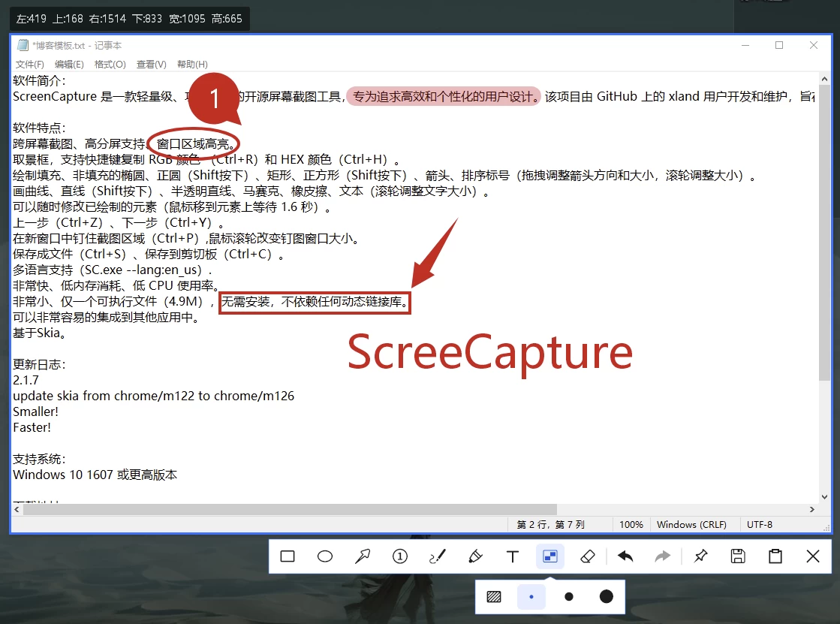This screenshot has height=624, width=840.
Task: Choose the Arrow annotation tool
Action: click(x=363, y=556)
